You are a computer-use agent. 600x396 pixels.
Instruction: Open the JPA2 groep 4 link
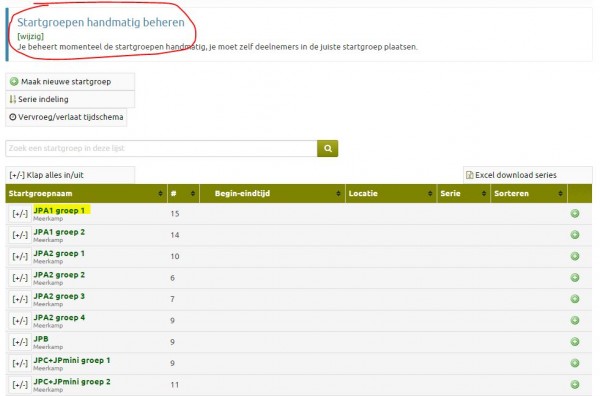[59, 318]
